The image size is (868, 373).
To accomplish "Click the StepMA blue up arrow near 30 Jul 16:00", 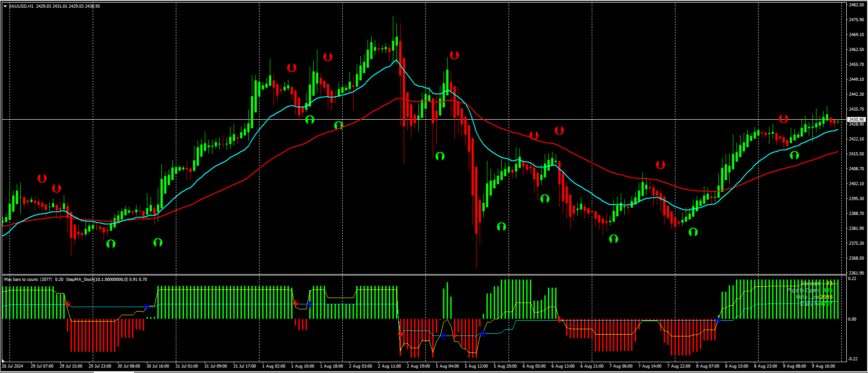I will click(x=146, y=307).
